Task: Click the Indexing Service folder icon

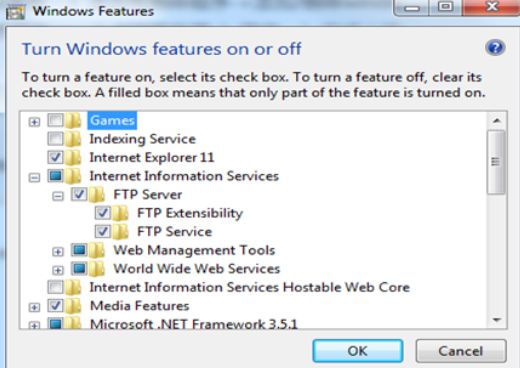Action: pos(73,139)
